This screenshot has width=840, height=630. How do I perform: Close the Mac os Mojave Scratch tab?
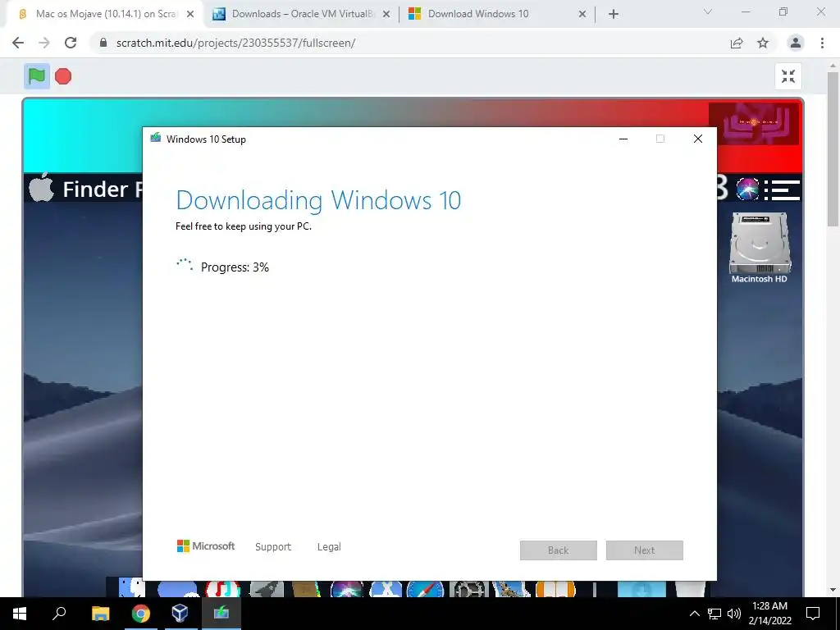point(190,15)
